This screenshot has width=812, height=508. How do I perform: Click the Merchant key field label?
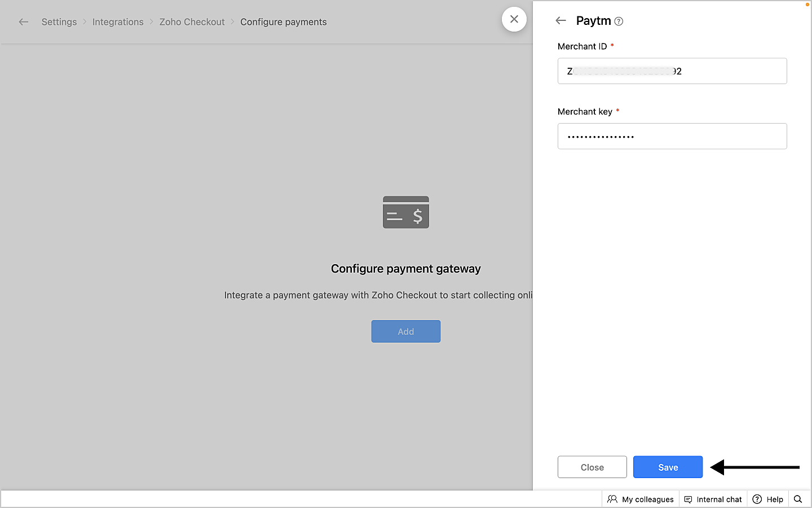pos(585,112)
